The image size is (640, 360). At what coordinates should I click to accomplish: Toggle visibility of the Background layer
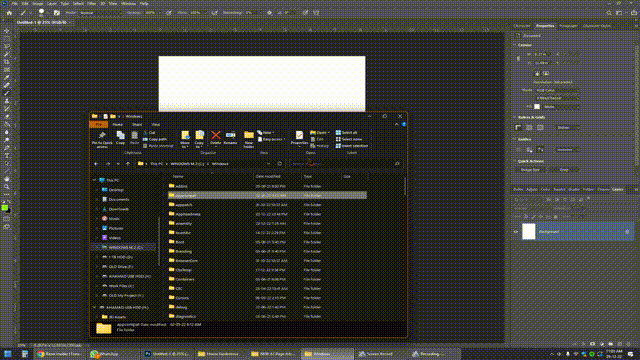(x=516, y=231)
